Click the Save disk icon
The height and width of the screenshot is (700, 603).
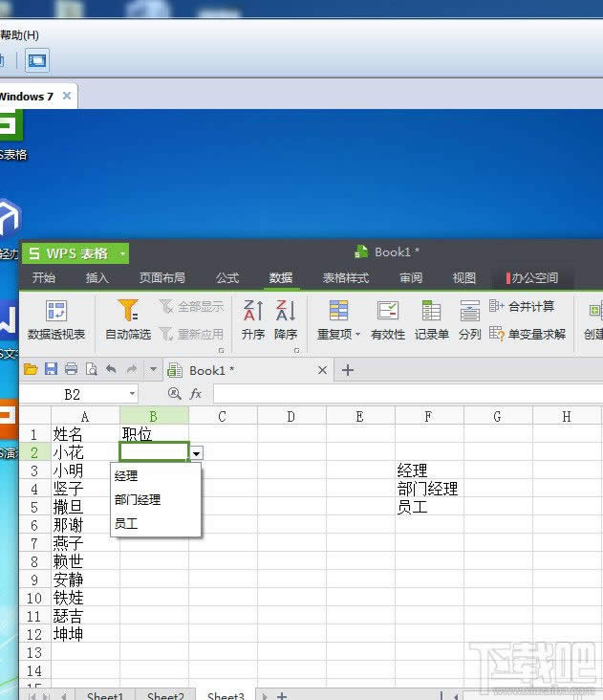point(51,369)
